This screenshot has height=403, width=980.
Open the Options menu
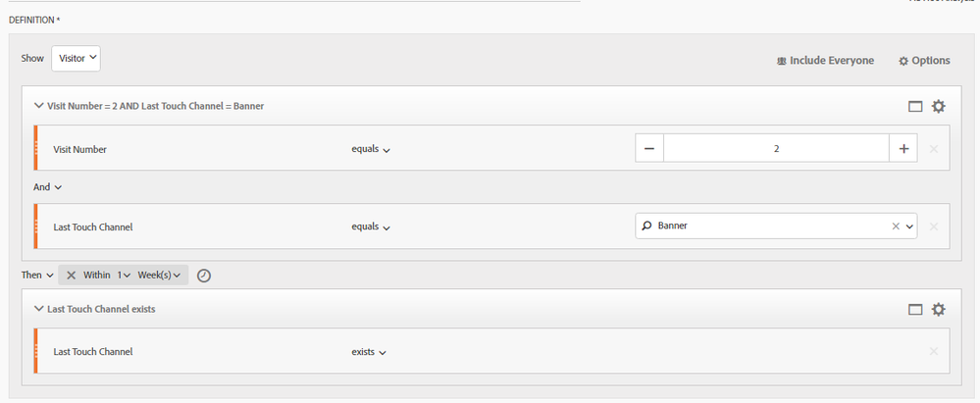pyautogui.click(x=924, y=61)
